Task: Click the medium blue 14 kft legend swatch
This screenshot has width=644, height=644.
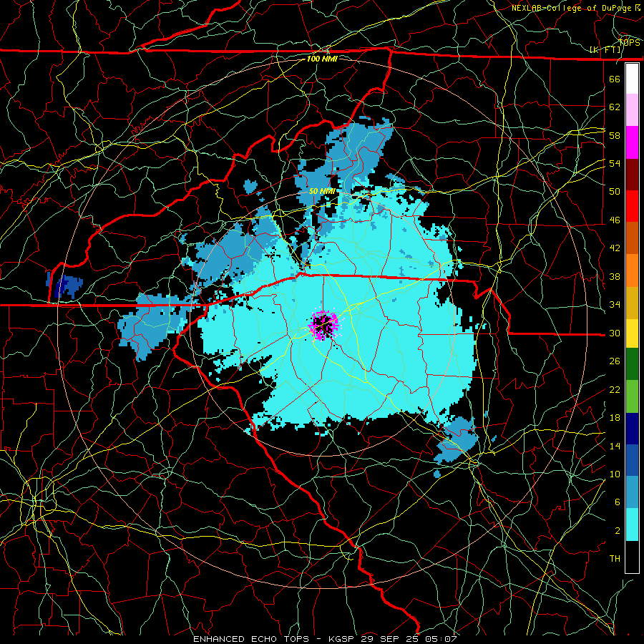Action: tap(632, 461)
